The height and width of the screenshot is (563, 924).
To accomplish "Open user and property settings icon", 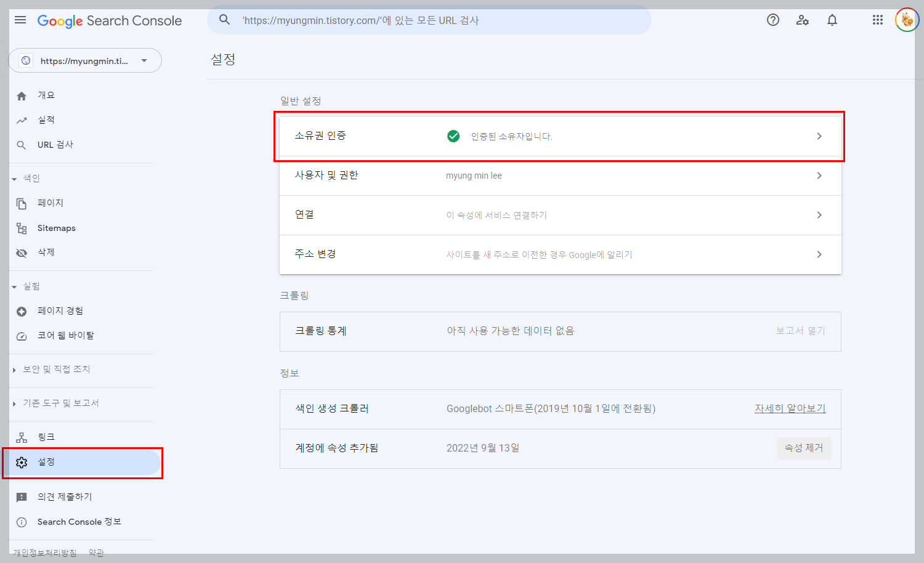I will 803,20.
